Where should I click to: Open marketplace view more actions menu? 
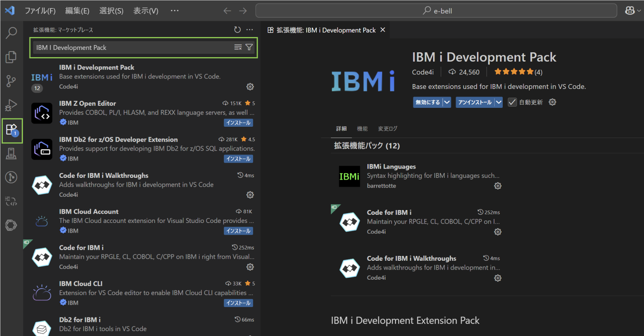[250, 30]
